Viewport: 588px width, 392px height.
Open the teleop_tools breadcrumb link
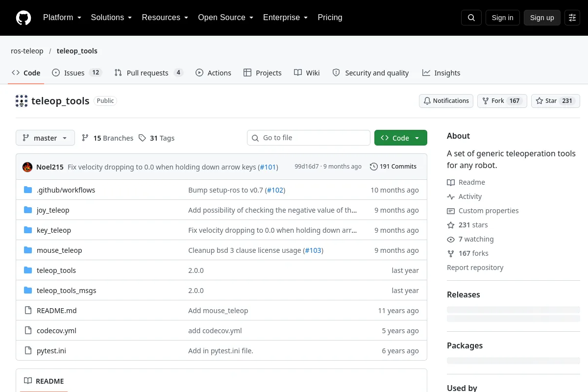(77, 51)
